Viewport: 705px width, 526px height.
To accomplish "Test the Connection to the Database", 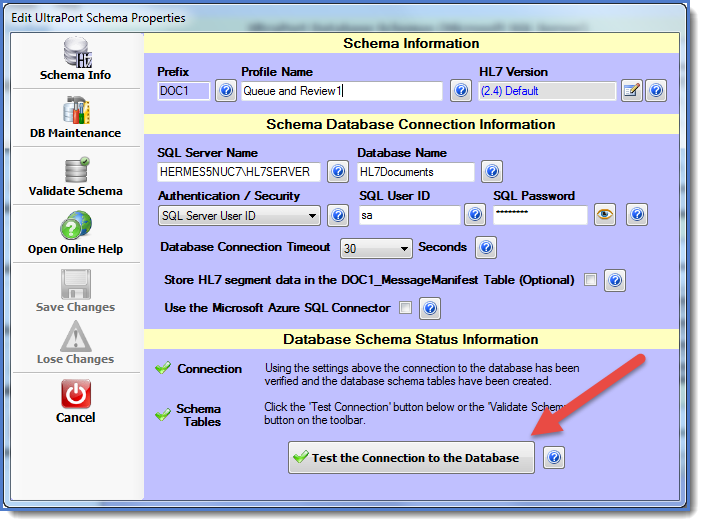I will (411, 458).
